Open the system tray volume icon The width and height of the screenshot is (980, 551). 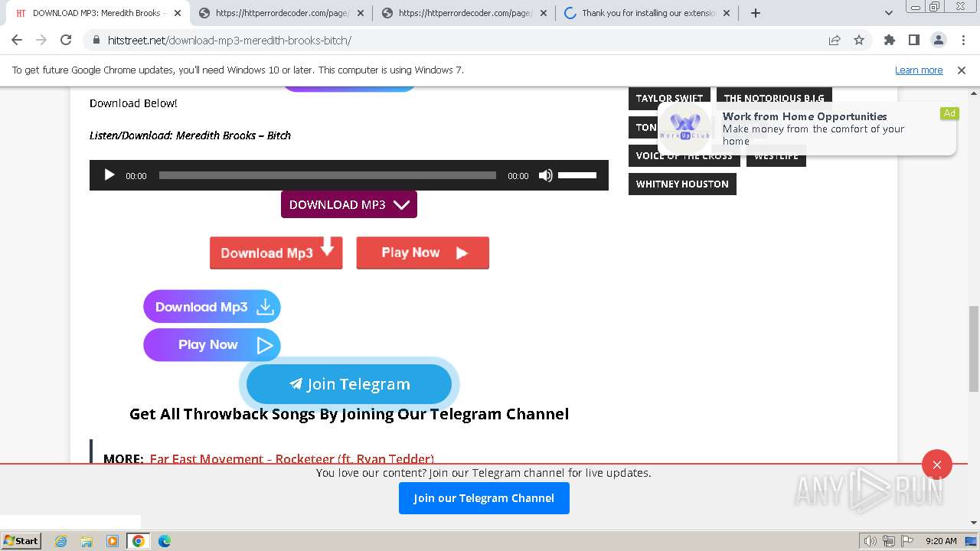(871, 541)
